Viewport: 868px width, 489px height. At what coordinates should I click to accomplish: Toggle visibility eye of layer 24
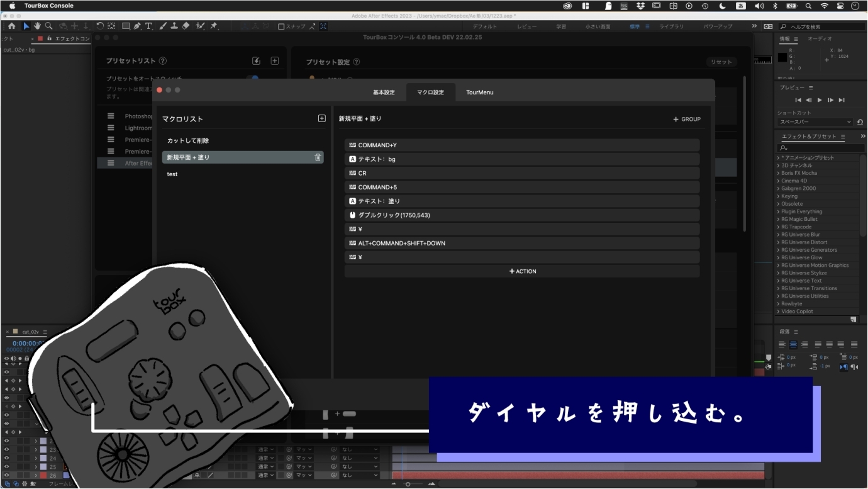tap(7, 458)
